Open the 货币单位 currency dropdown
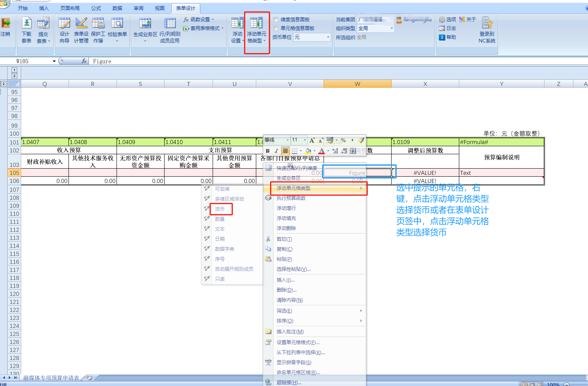This screenshot has height=386, width=588. coord(328,37)
